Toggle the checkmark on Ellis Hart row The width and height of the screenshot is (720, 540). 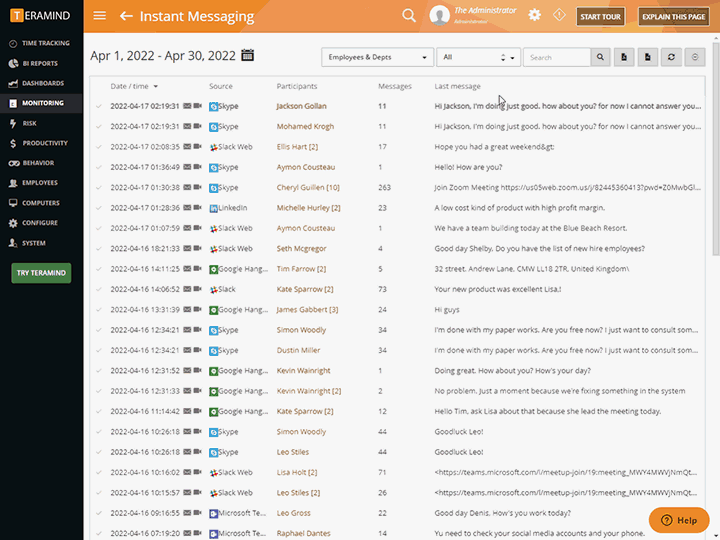click(x=99, y=147)
